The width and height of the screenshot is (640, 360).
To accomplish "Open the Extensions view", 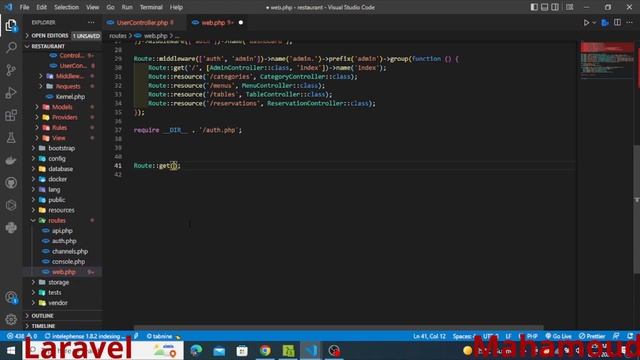I will (x=11, y=115).
